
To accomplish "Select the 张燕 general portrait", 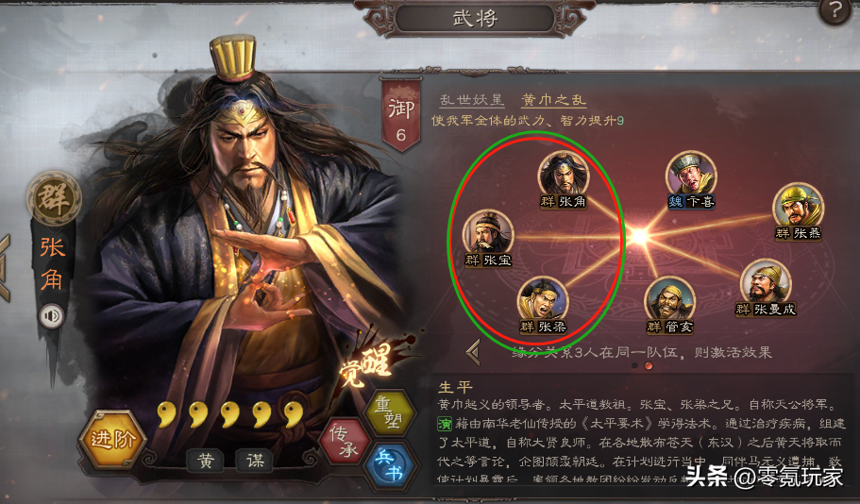I will tap(798, 212).
